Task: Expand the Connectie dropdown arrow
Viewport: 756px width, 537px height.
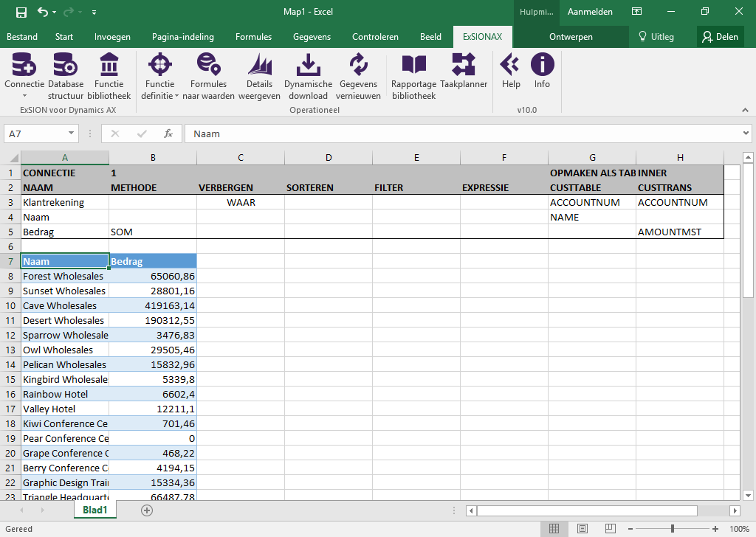Action: [x=24, y=96]
